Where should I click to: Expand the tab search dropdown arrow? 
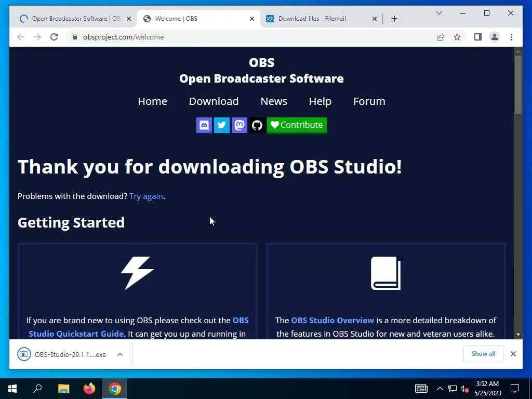438,13
